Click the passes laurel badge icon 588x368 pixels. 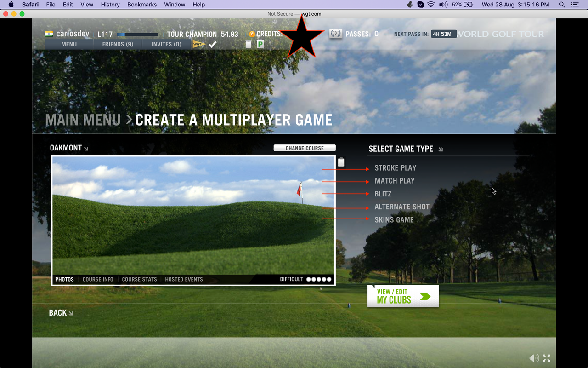pos(336,34)
